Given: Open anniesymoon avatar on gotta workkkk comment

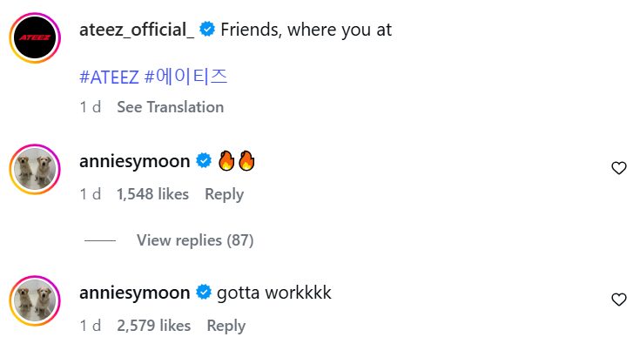Looking at the screenshot, I should click(36, 300).
